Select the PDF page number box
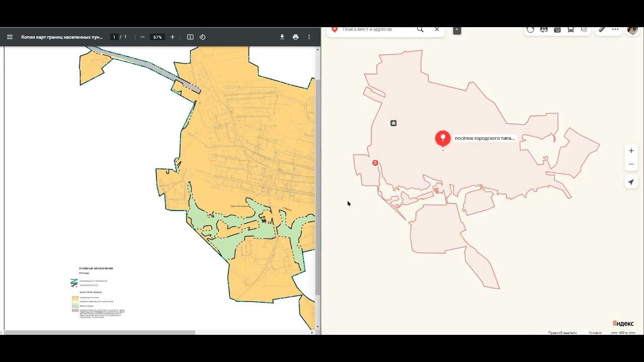The height and width of the screenshot is (362, 644). pos(114,37)
